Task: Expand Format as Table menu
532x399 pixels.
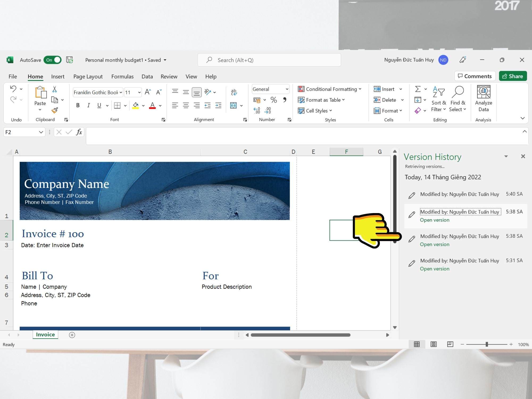Action: point(321,100)
